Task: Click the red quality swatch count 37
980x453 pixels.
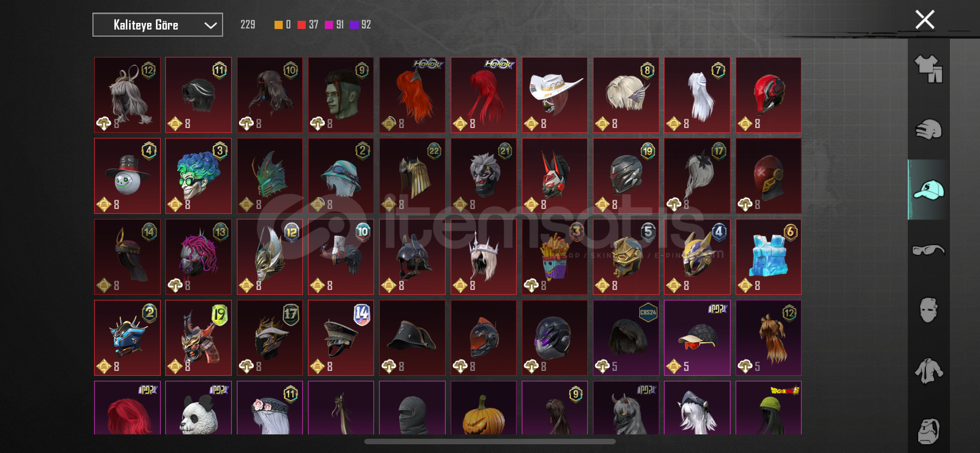Action: 308,25
